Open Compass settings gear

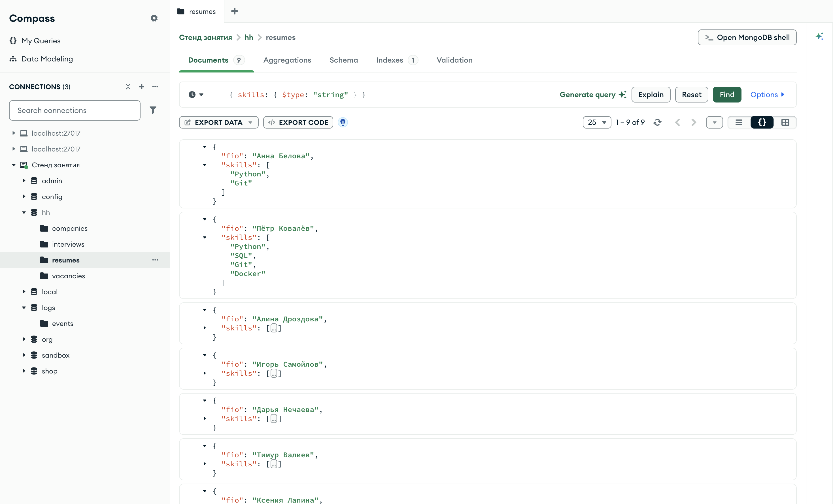[x=154, y=18]
